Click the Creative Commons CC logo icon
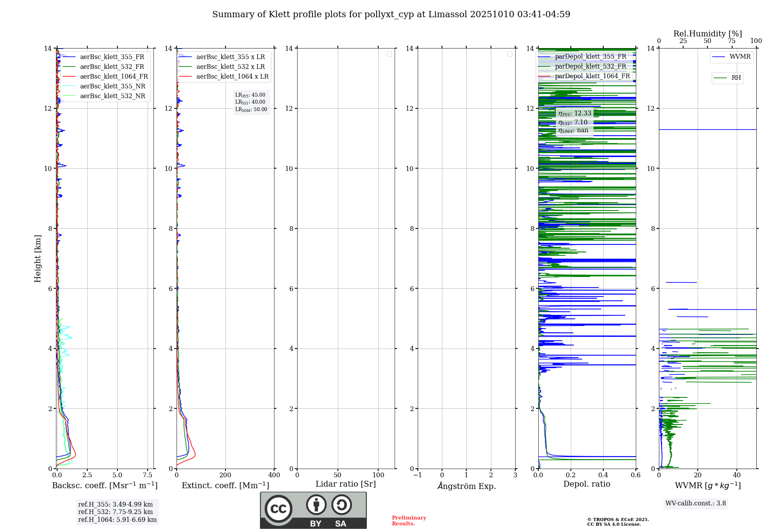Image resolution: width=783 pixels, height=532 pixels. pos(278,509)
